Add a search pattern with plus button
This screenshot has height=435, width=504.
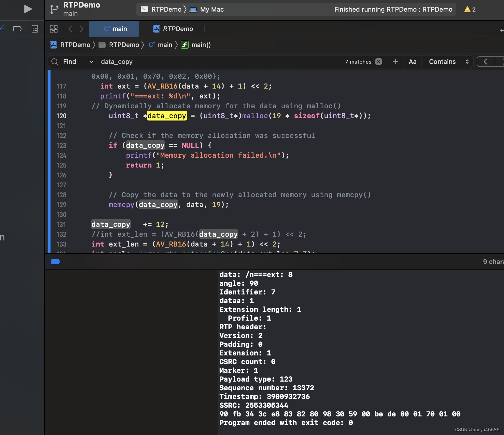[x=395, y=62]
